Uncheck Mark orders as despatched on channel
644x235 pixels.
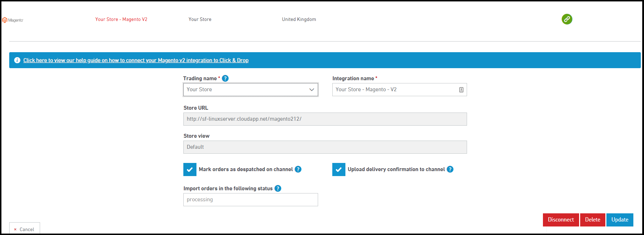pos(190,170)
